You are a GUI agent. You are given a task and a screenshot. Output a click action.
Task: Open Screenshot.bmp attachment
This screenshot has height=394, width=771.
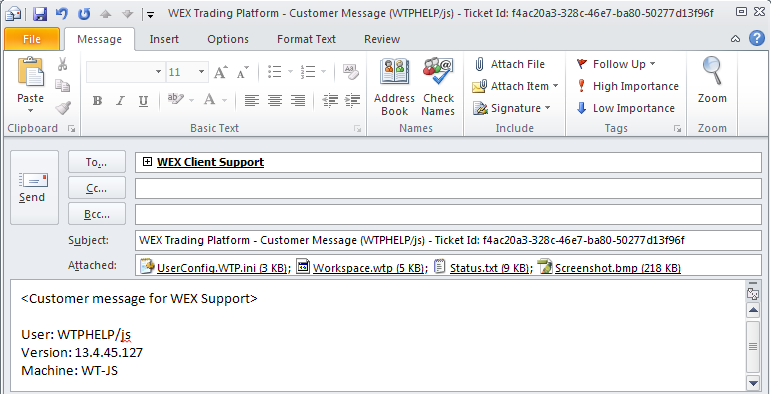tap(610, 268)
